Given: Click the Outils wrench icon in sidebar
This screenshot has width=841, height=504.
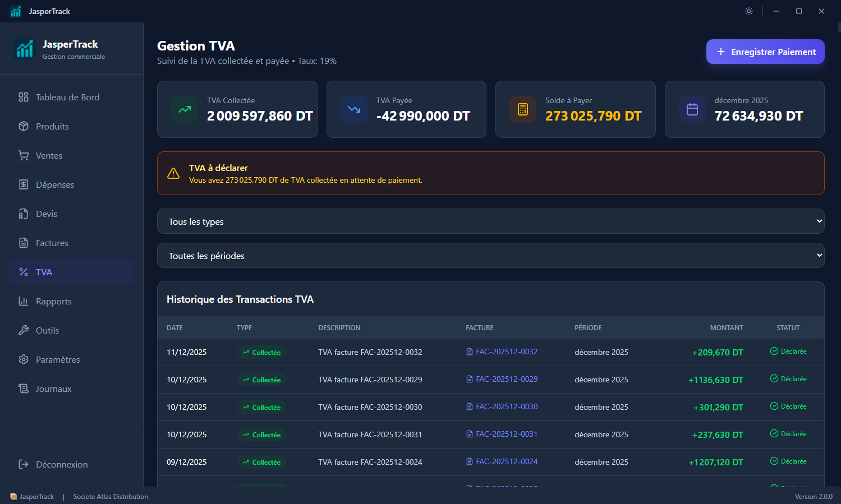Looking at the screenshot, I should (24, 330).
